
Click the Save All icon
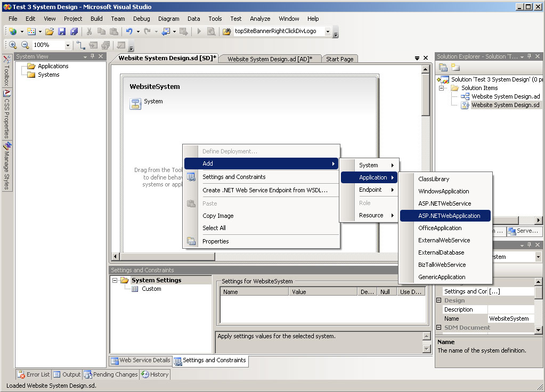[74, 31]
